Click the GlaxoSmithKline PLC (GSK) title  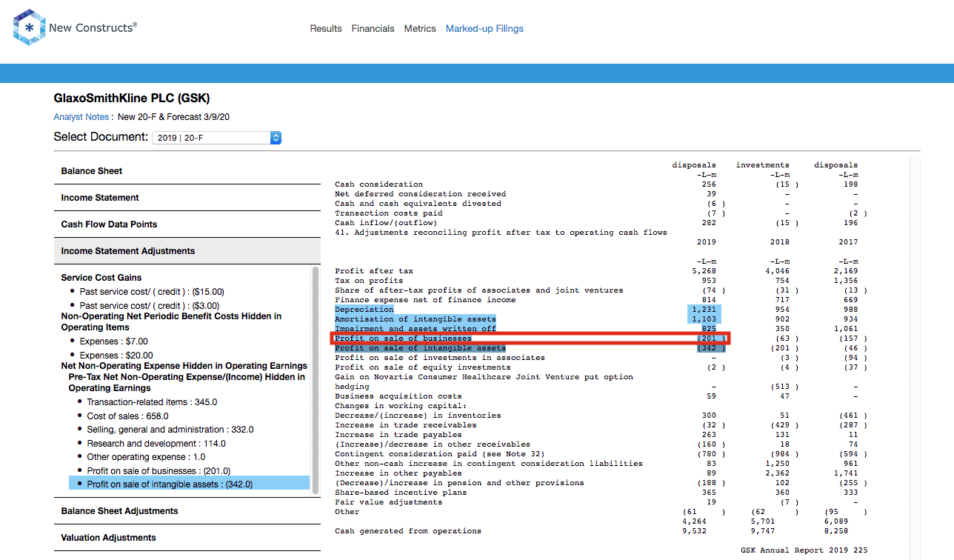pos(132,98)
